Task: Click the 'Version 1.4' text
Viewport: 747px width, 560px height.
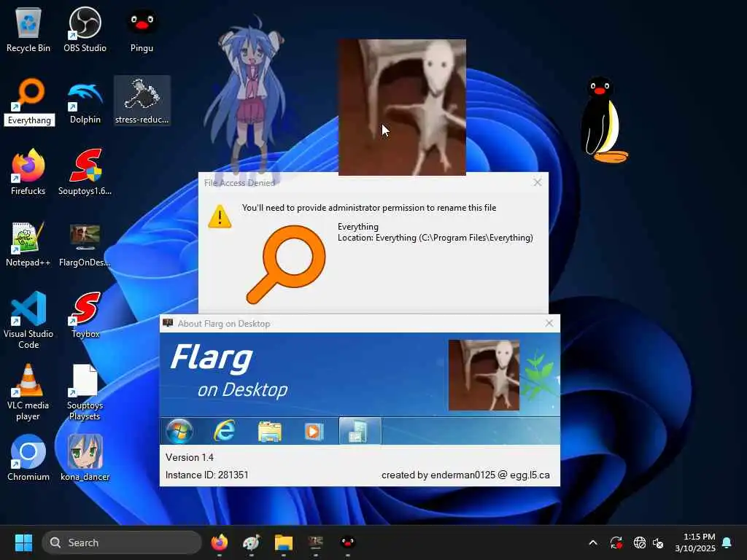Action: tap(190, 457)
